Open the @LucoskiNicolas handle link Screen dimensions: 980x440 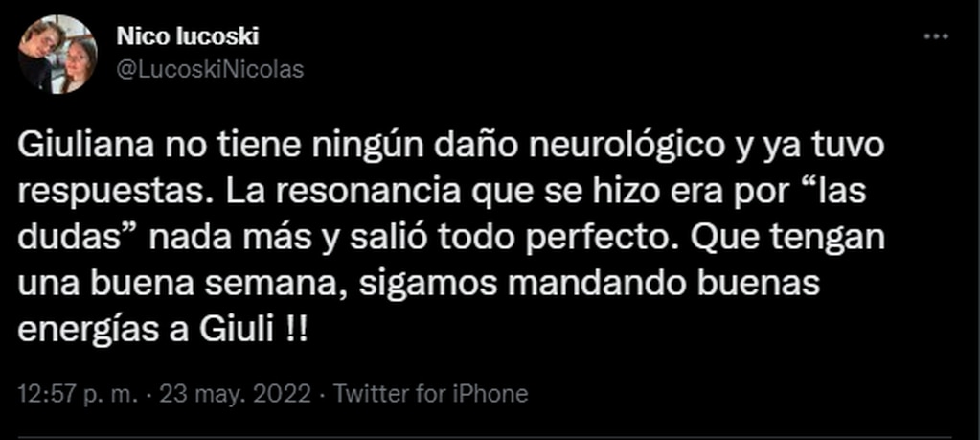pyautogui.click(x=210, y=69)
